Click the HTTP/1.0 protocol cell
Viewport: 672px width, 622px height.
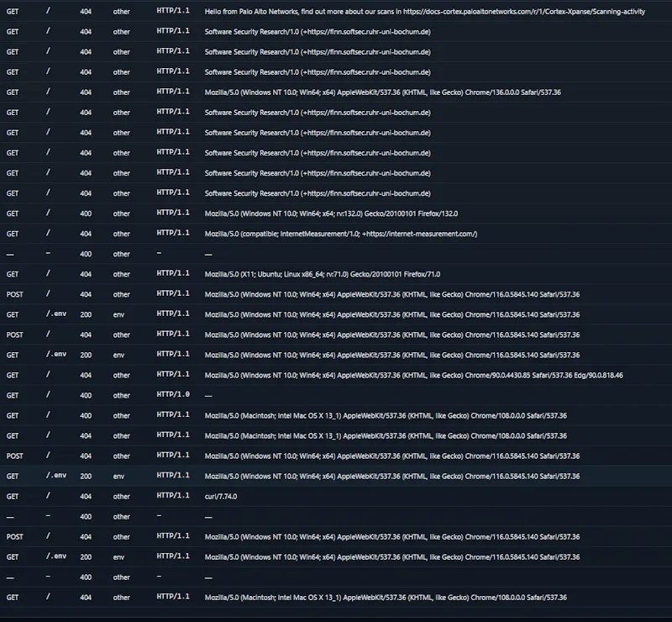(173, 395)
